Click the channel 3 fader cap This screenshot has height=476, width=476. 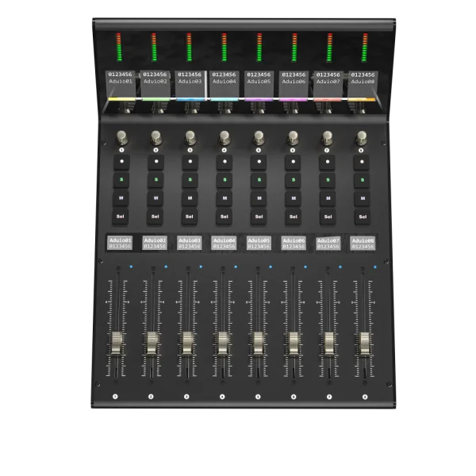click(187, 343)
